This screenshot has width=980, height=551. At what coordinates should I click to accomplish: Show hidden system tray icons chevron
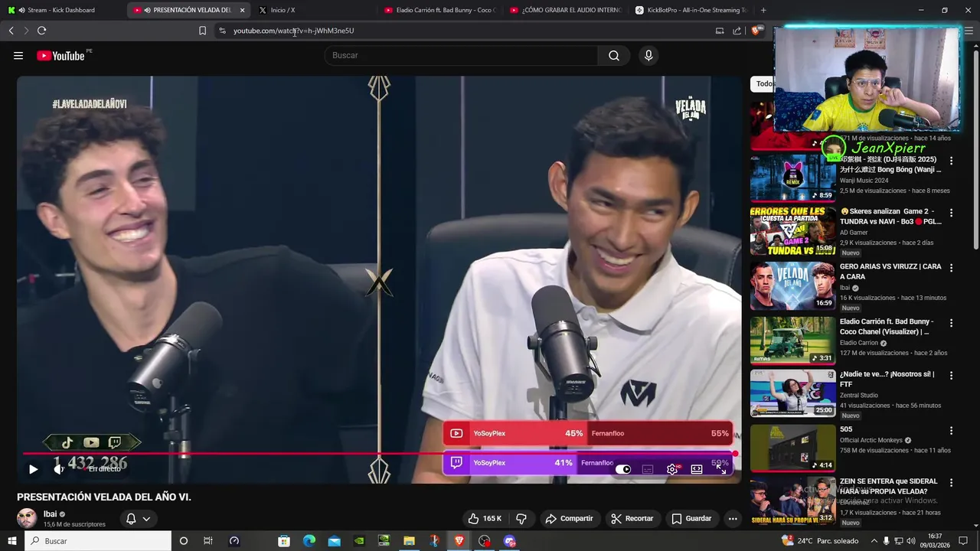click(874, 541)
